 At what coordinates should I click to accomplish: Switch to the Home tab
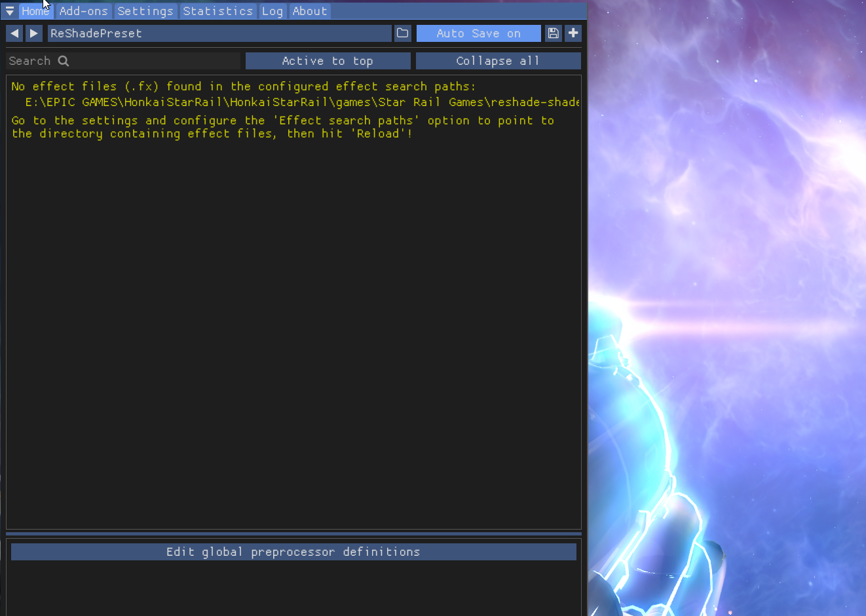35,11
